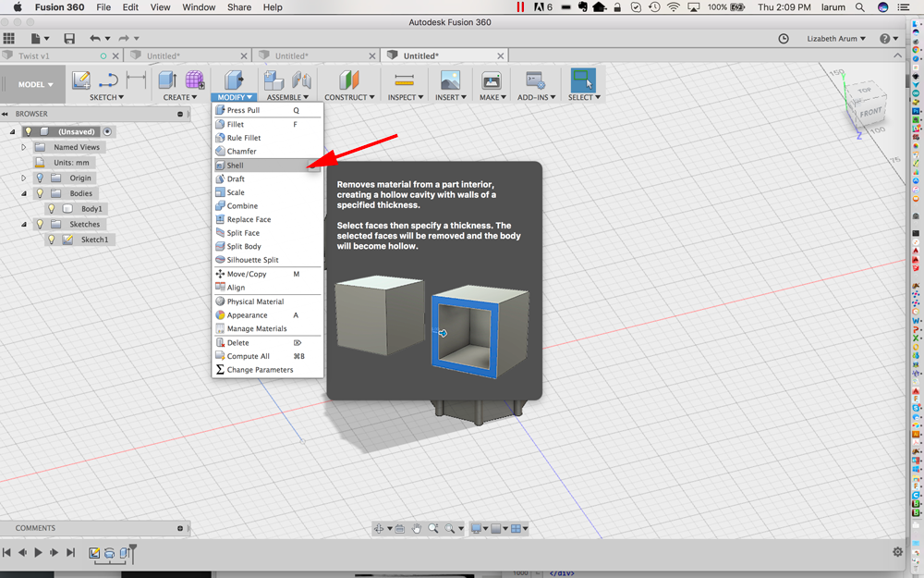The width and height of the screenshot is (924, 578).
Task: Choose Chamfer in the Modify menu
Action: 268,151
